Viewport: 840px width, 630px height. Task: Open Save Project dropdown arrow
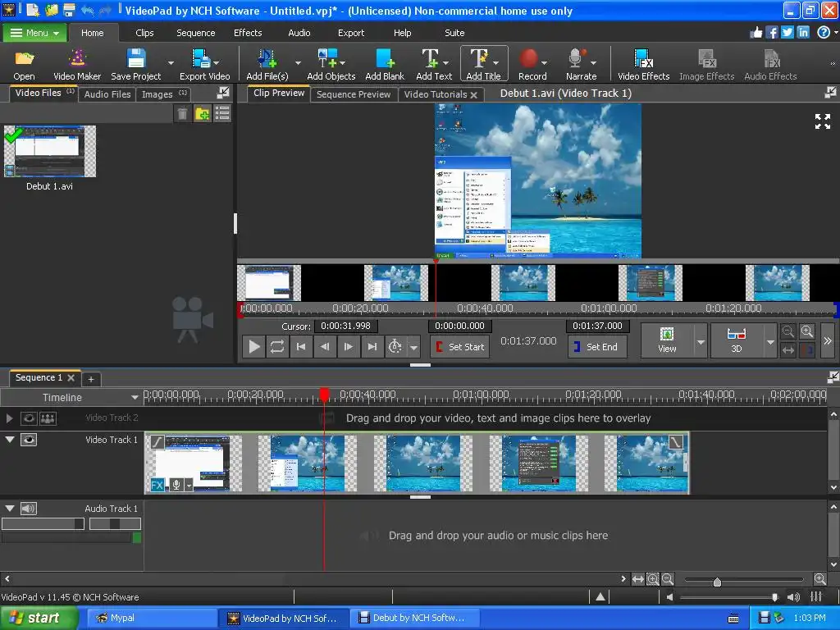click(x=171, y=63)
